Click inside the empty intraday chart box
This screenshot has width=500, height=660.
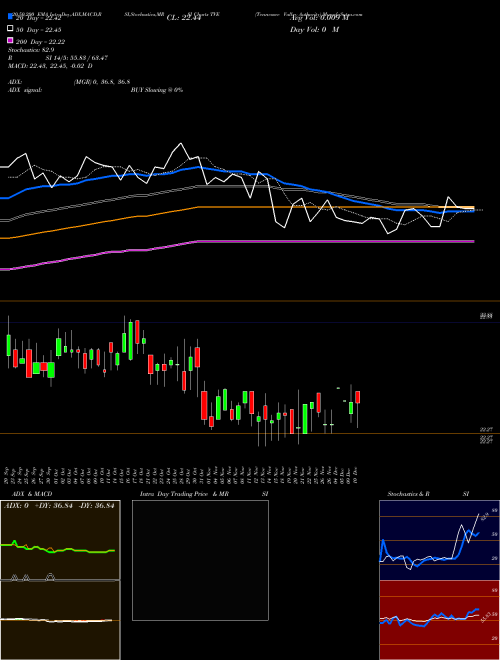[x=200, y=560]
